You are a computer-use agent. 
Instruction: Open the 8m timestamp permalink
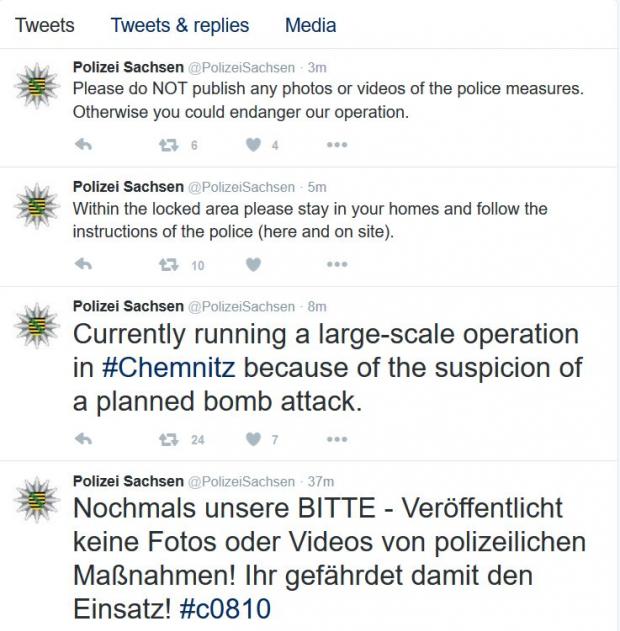(x=317, y=306)
